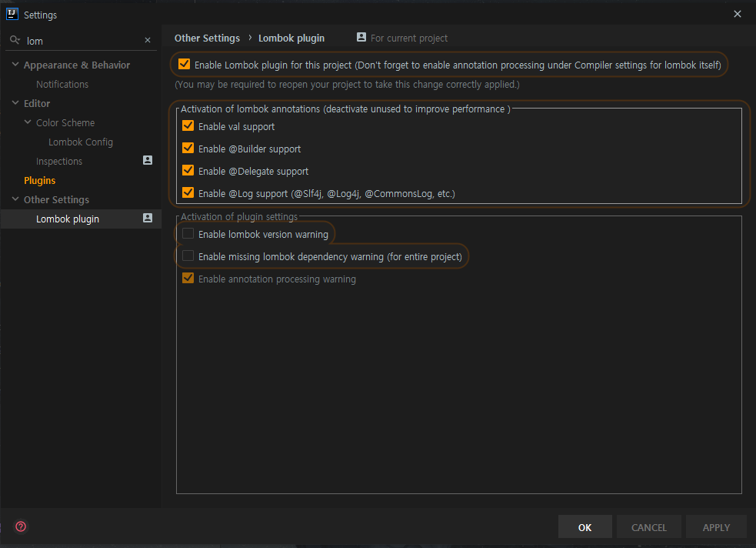Click Other Settings breadcrumb
Viewport: 756px width, 548px height.
point(207,38)
